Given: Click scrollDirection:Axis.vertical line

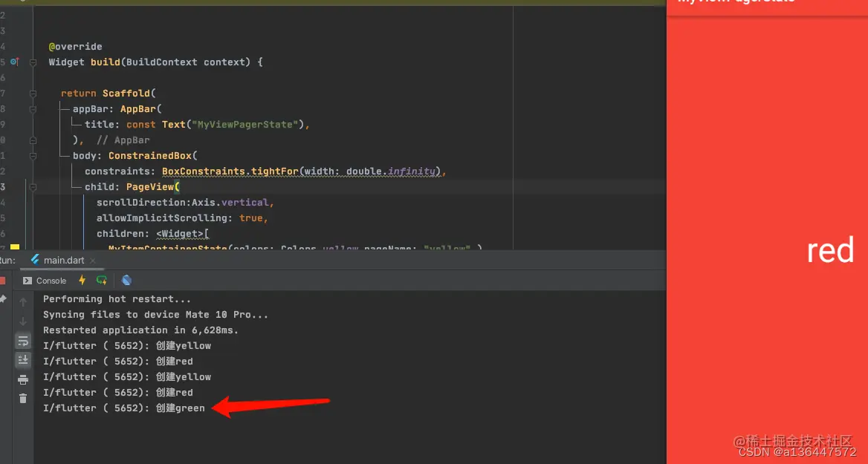Looking at the screenshot, I should (185, 203).
